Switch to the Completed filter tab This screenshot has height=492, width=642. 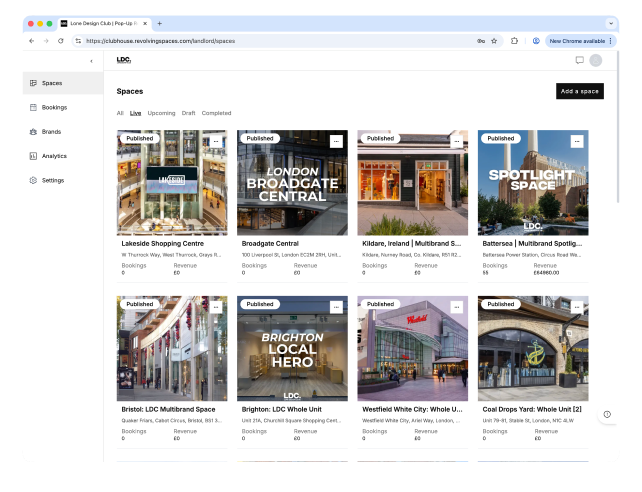[216, 113]
